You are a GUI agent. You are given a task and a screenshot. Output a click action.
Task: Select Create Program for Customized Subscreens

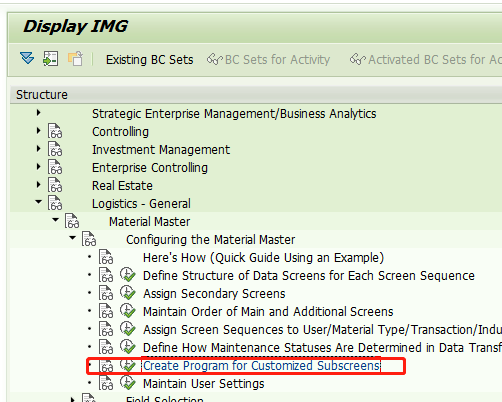(x=261, y=365)
